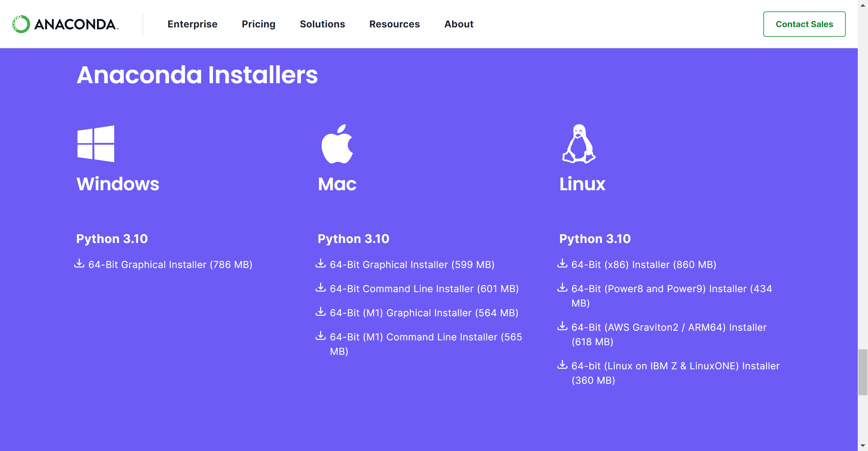The height and width of the screenshot is (451, 868).
Task: Click the Windows logo icon
Action: [x=96, y=144]
